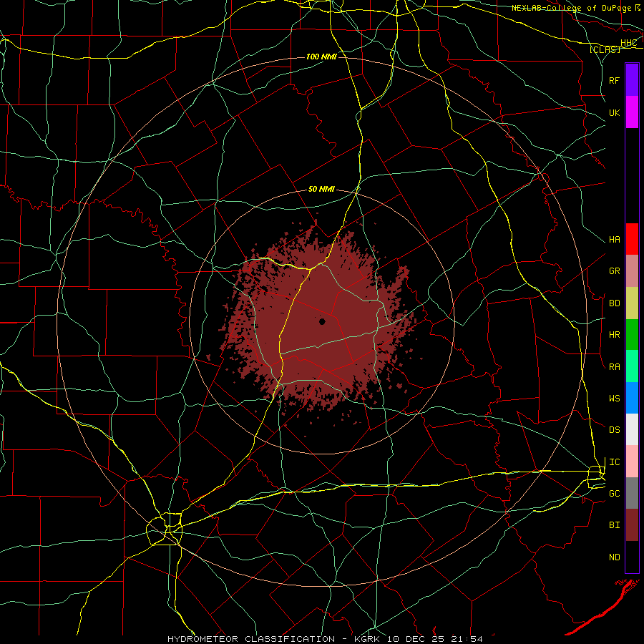The width and height of the screenshot is (644, 644).
Task: Select the GC gray legend swatch
Action: click(x=632, y=493)
